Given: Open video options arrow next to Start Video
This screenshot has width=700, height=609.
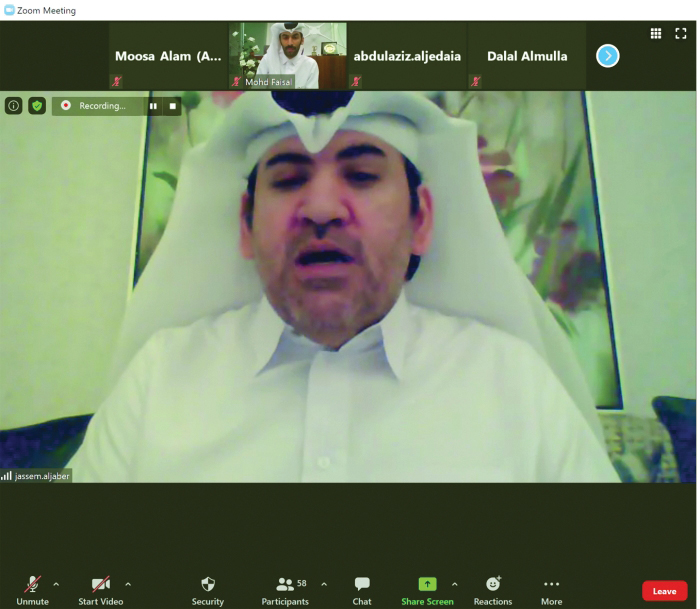Looking at the screenshot, I should 128,584.
